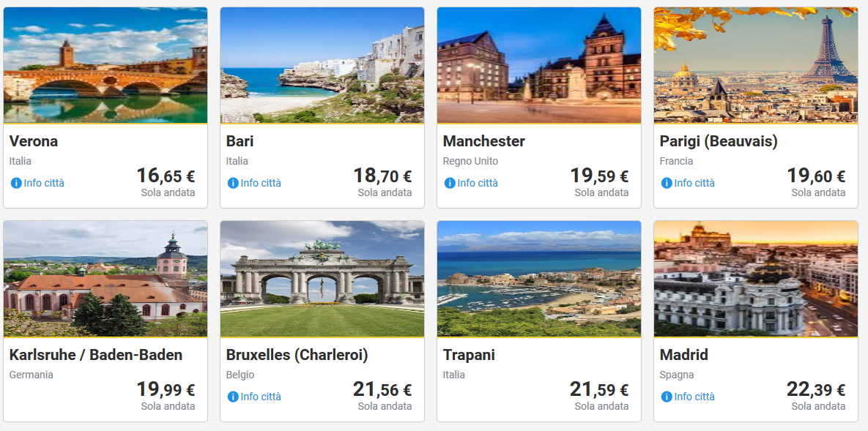This screenshot has height=431, width=868.
Task: Click the Trapani harbor photo
Action: click(539, 279)
